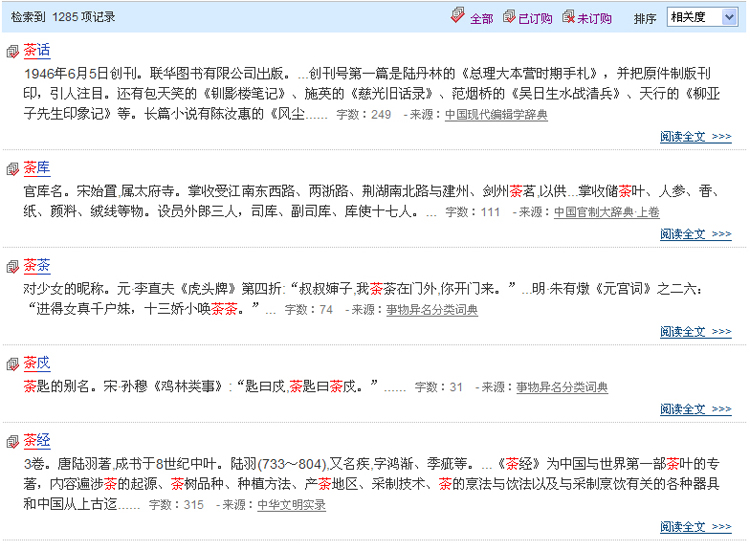The image size is (750, 551).
Task: Open the 相关度 sort dropdown
Action: pyautogui.click(x=701, y=17)
